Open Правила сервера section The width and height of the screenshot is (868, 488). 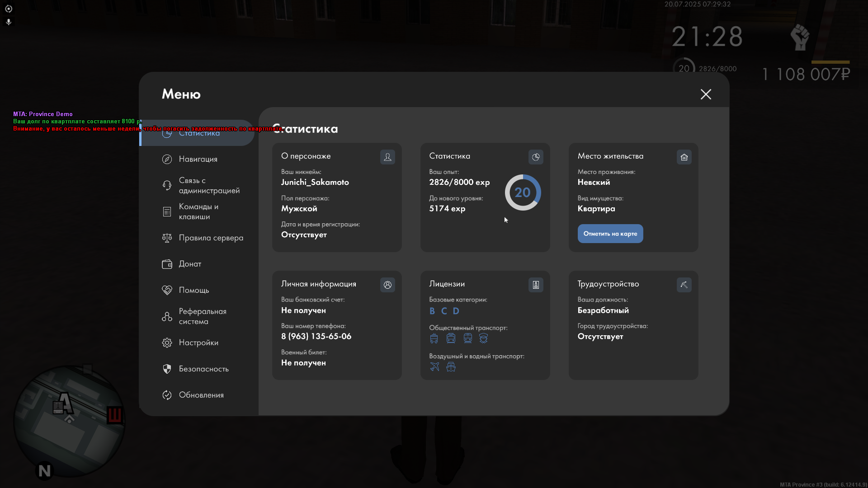pyautogui.click(x=211, y=238)
